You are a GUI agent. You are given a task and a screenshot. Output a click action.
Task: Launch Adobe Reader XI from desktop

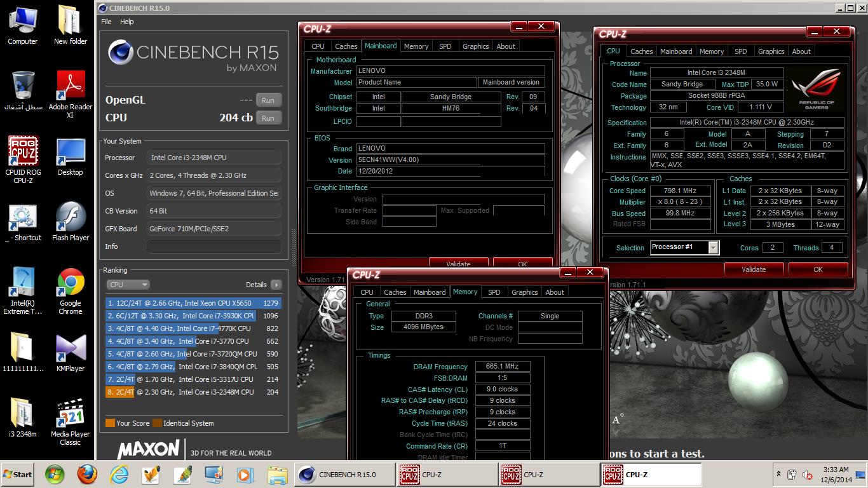[70, 94]
